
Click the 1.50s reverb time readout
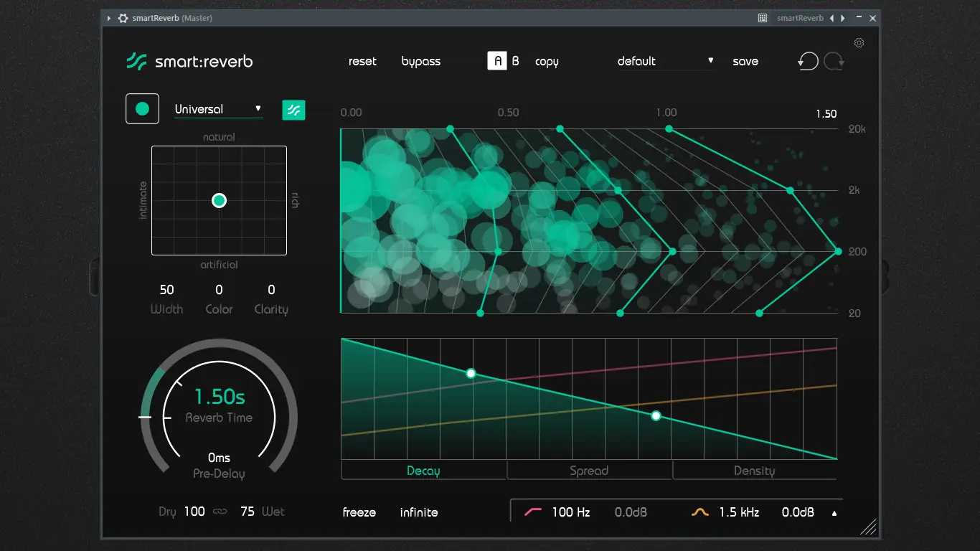220,396
